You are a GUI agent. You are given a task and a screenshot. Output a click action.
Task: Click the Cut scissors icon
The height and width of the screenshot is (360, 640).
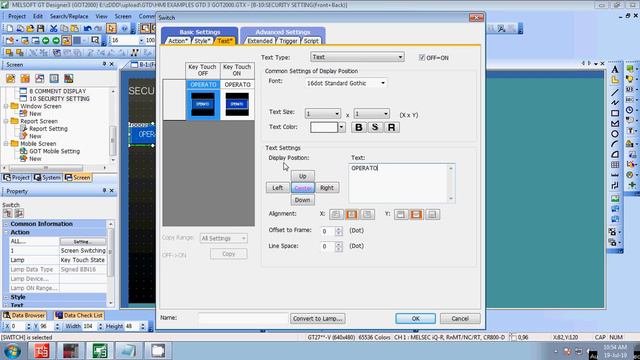coord(53,28)
